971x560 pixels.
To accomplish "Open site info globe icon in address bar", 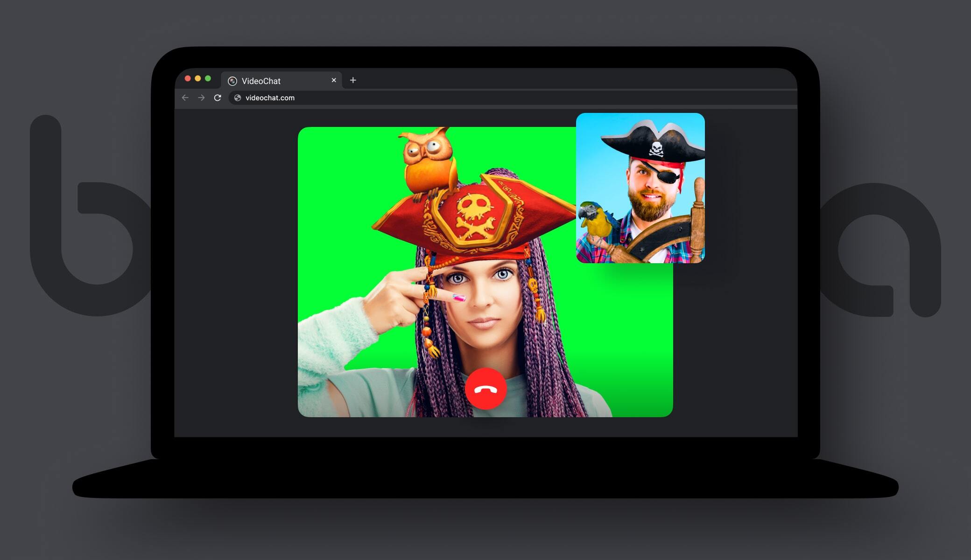I will pos(238,98).
